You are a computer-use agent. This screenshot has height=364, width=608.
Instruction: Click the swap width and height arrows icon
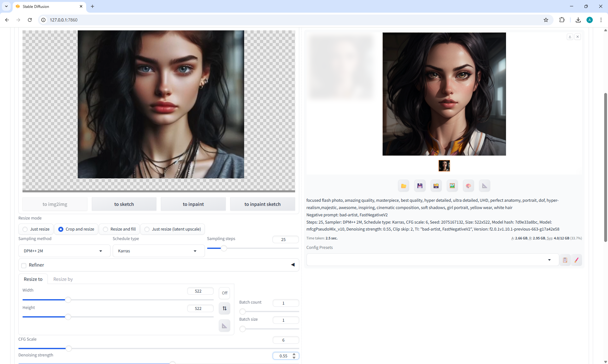point(225,308)
